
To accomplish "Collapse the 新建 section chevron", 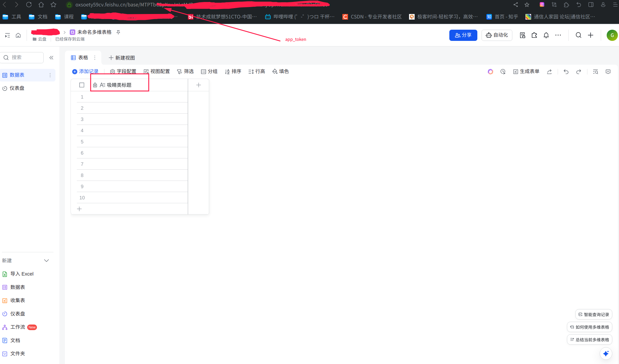I will tap(46, 260).
